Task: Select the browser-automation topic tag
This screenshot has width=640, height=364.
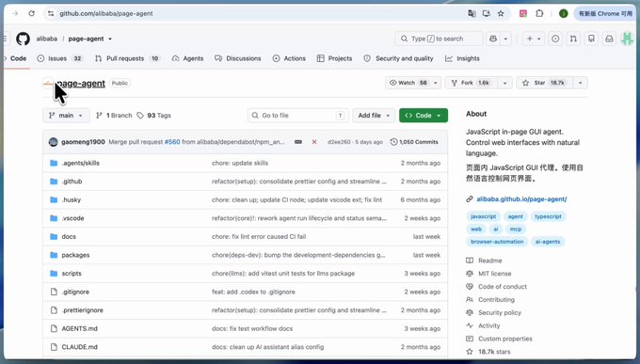Action: tap(497, 242)
